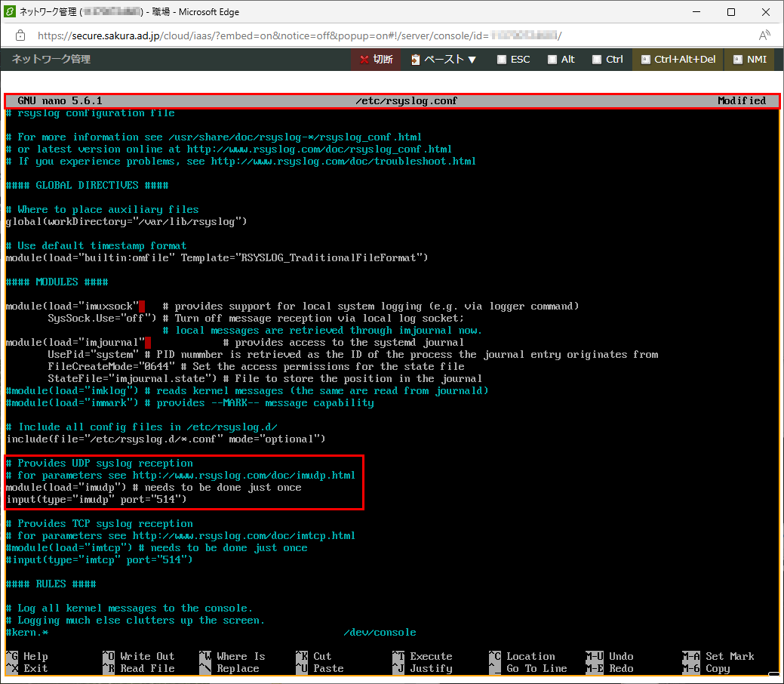This screenshot has width=784, height=684.
Task: Click the #### RULES #### heading line
Action: click(51, 584)
